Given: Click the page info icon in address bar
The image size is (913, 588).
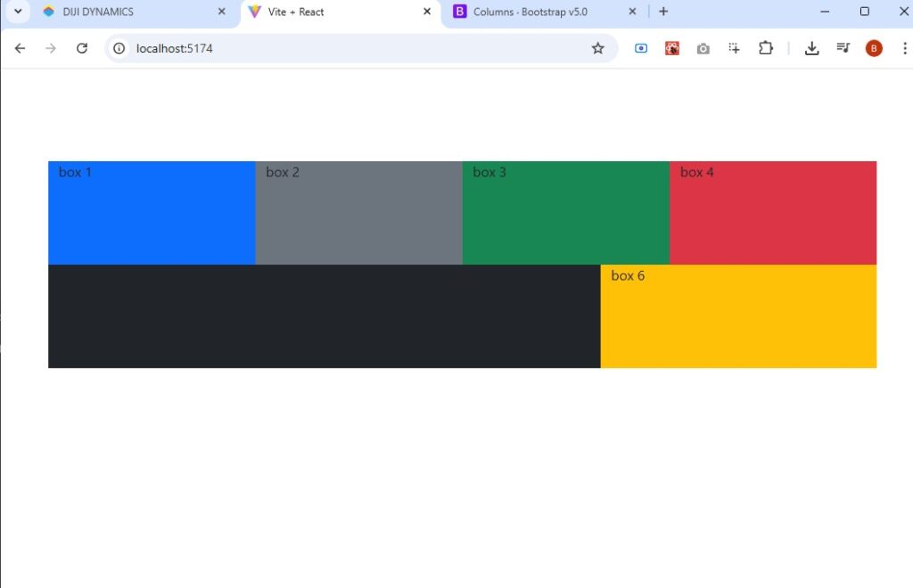Looking at the screenshot, I should pyautogui.click(x=119, y=49).
